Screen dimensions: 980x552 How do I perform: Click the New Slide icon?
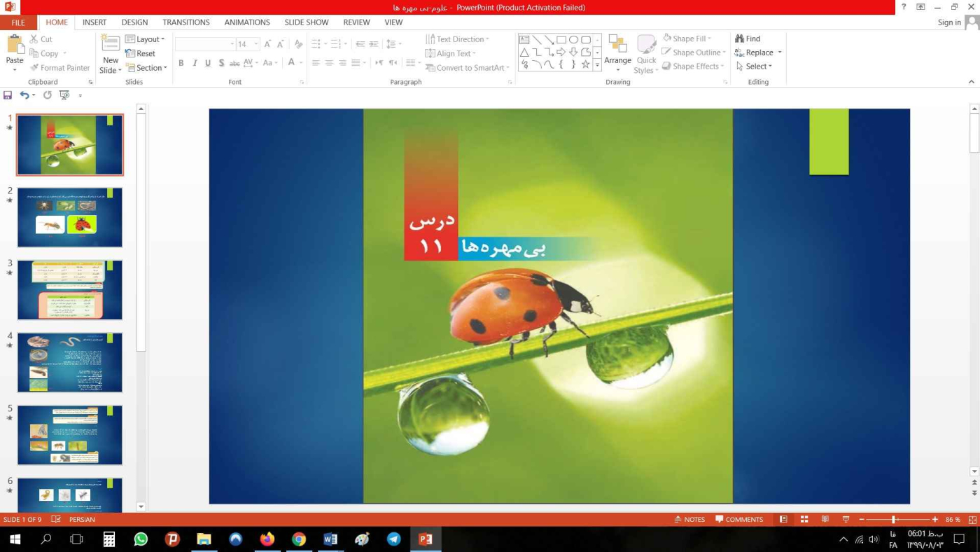(x=111, y=43)
